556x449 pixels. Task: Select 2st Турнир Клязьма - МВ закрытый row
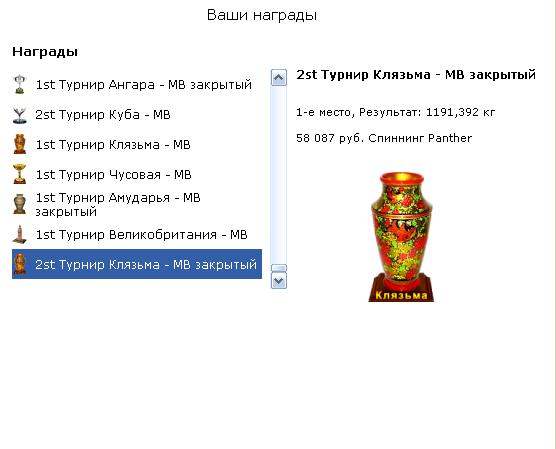(x=137, y=264)
